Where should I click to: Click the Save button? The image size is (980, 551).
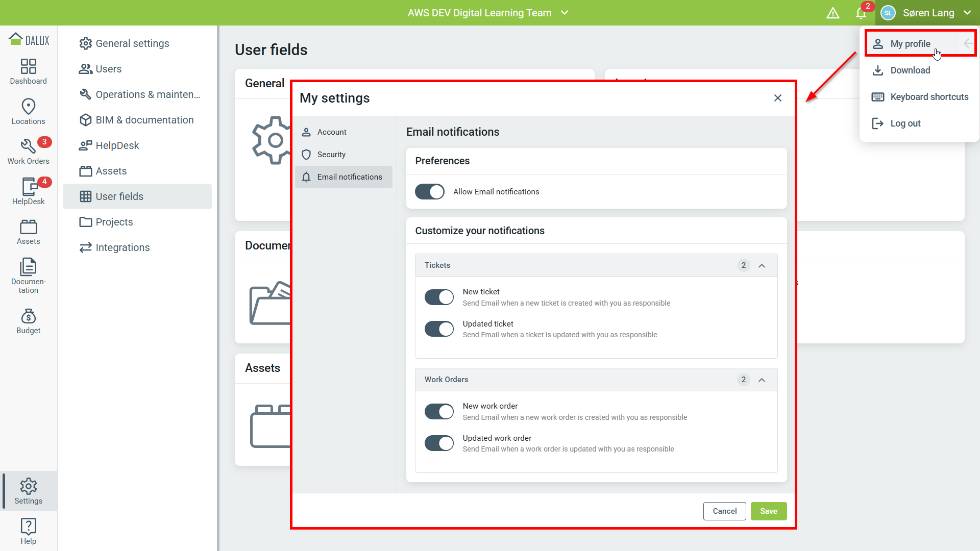point(768,511)
